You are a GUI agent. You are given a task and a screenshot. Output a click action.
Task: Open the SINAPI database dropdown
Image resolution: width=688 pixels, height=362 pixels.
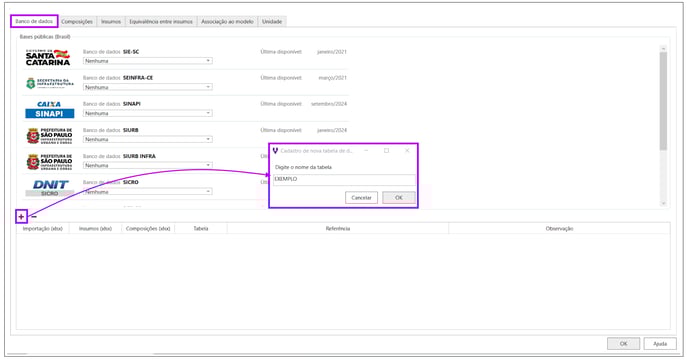(148, 113)
